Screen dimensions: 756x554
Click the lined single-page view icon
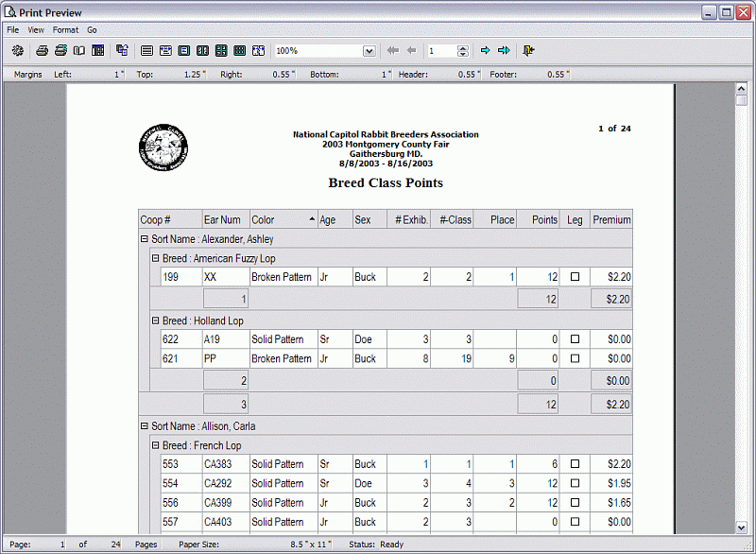pos(147,51)
